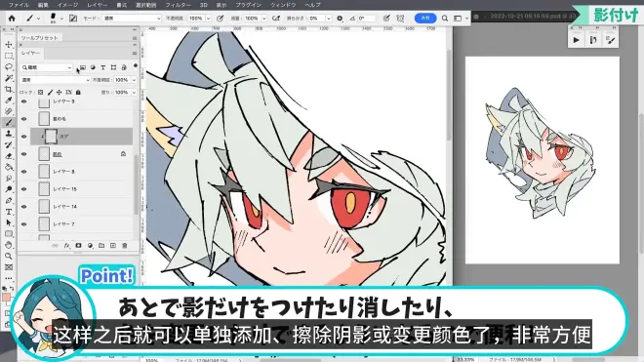Open options bar opacity dropdown arrow
The image size is (644, 362).
coord(208,19)
